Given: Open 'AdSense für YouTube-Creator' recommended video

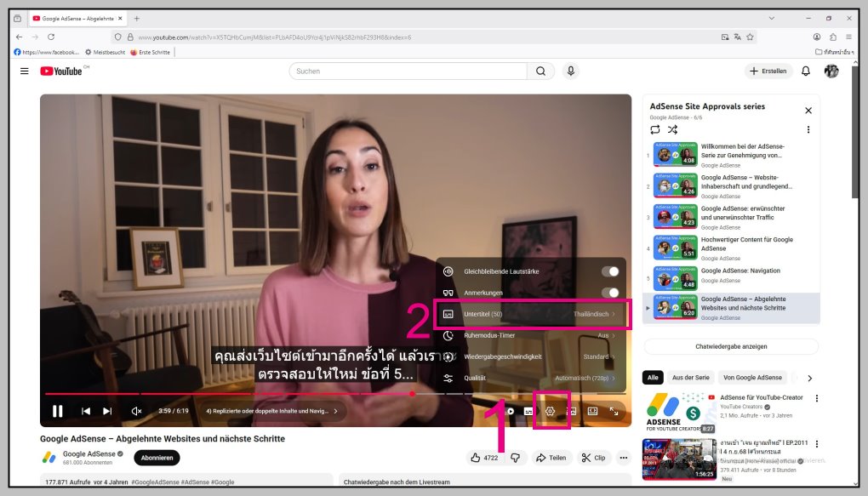Looking at the screenshot, I should [x=761, y=397].
